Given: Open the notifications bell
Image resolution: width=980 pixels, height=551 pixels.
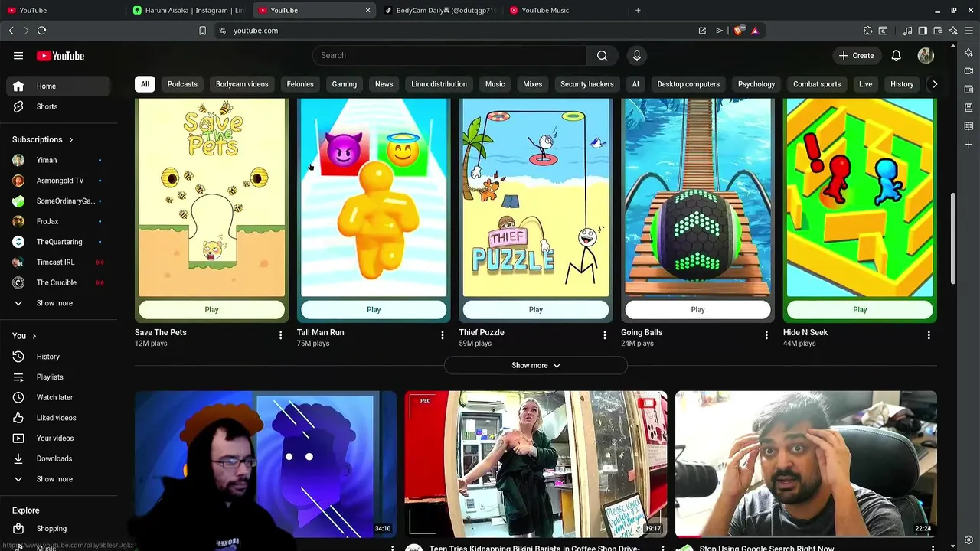Looking at the screenshot, I should (x=897, y=55).
